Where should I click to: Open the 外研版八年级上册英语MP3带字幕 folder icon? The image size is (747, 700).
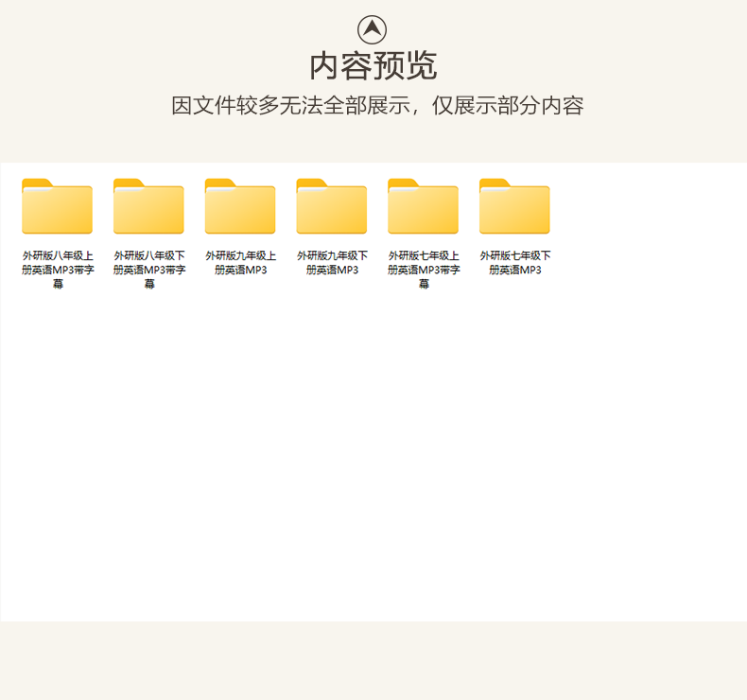pyautogui.click(x=57, y=206)
